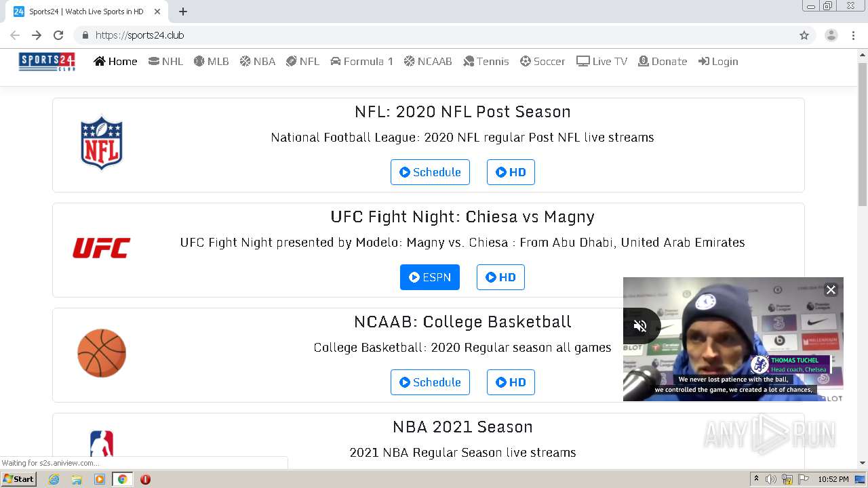Open the Formula 1 section
The height and width of the screenshot is (488, 868).
361,61
